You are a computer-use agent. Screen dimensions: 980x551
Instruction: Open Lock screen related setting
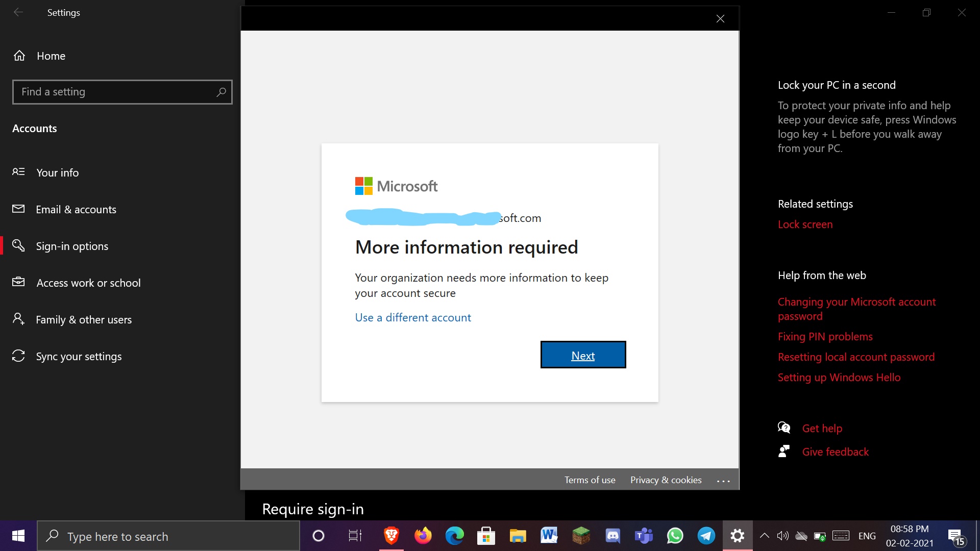pos(805,224)
